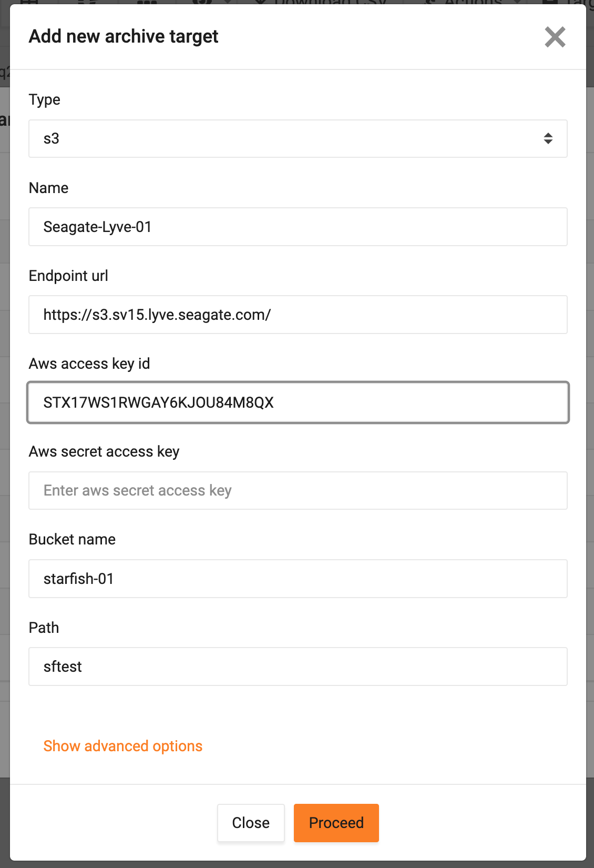The width and height of the screenshot is (594, 868).
Task: Click the "Add new archive target" heading
Action: coord(124,36)
